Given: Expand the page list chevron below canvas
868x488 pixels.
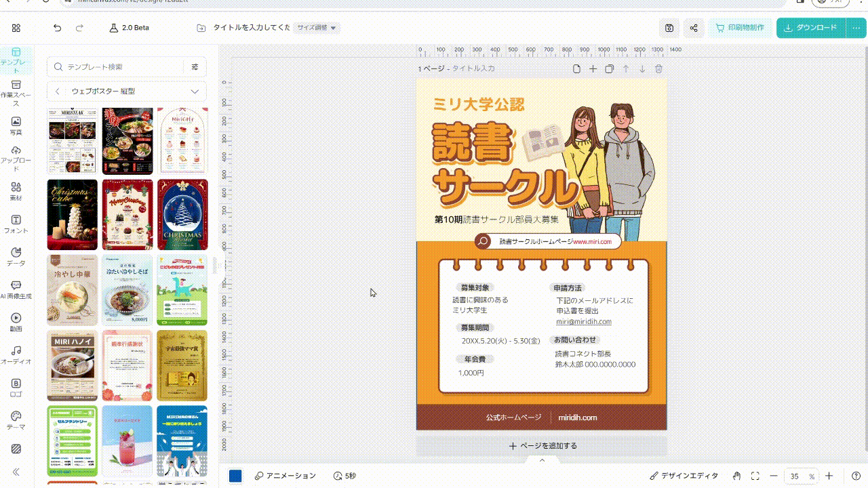Looking at the screenshot, I should (x=542, y=460).
